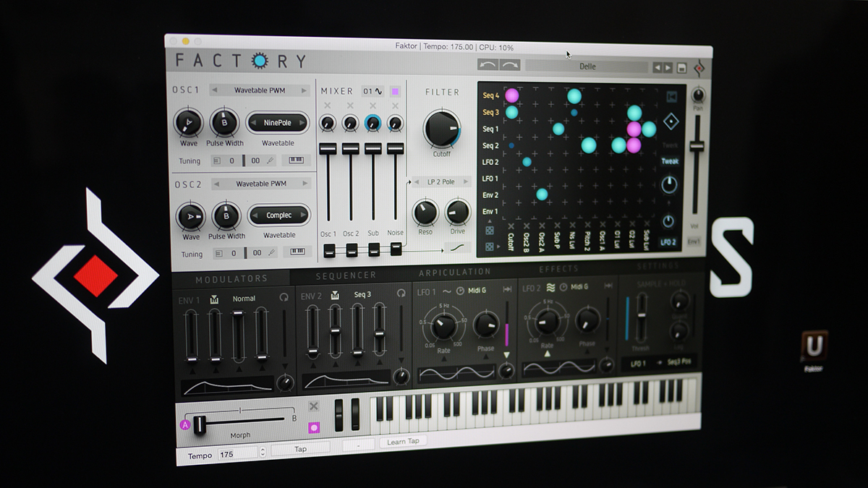Screen dimensions: 868x488
Task: Open the mixer 01 sub waveform selector
Action: coord(373,92)
